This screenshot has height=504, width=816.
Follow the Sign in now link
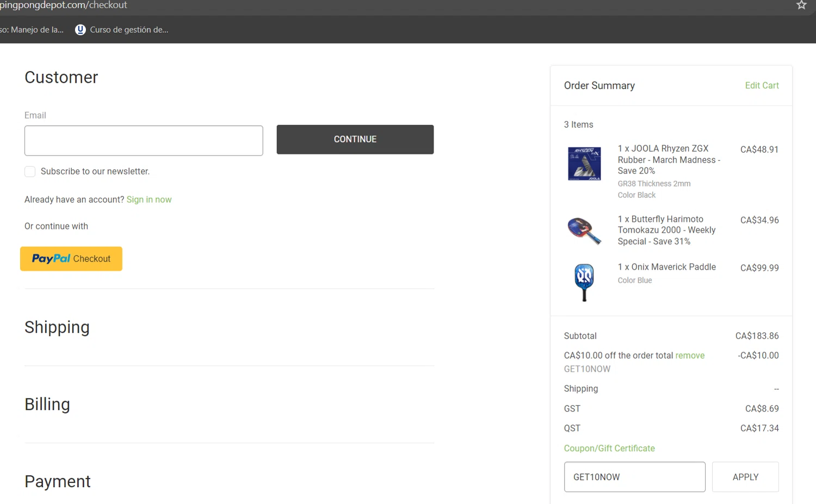(149, 200)
